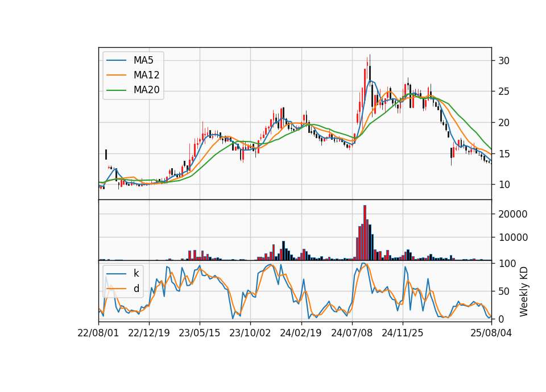Viewport: 546px width, 392px height.
Task: Click the 24/07/08 date label
Action: 351,333
